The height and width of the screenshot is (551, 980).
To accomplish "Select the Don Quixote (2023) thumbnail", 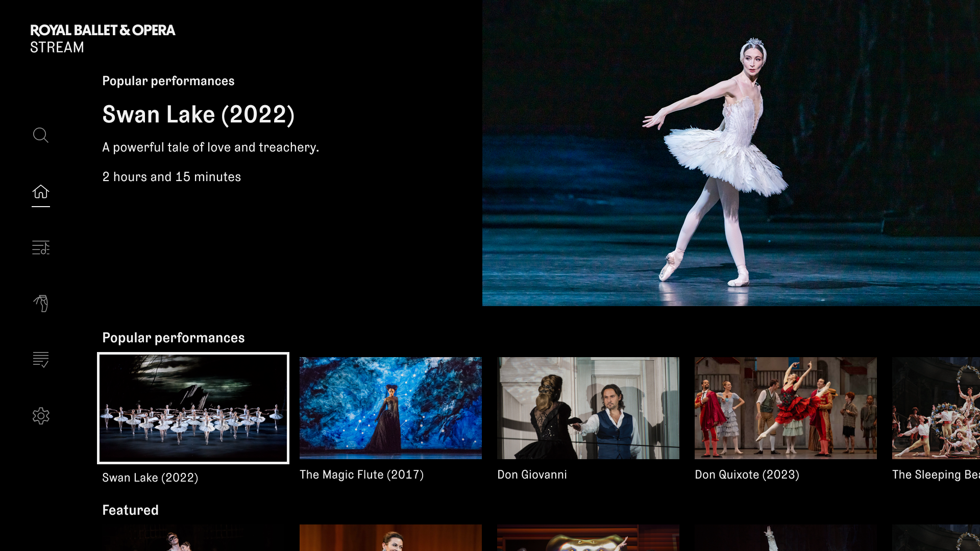I will pyautogui.click(x=786, y=408).
